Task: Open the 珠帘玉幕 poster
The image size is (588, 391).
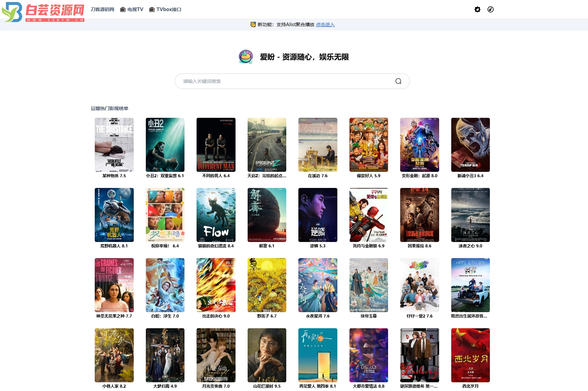Action: click(x=369, y=285)
